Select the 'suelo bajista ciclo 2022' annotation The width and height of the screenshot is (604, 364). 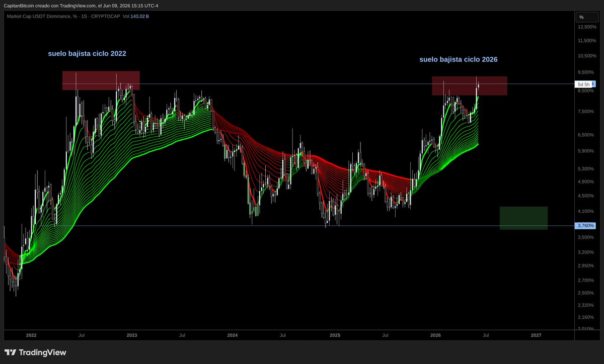[x=87, y=53]
